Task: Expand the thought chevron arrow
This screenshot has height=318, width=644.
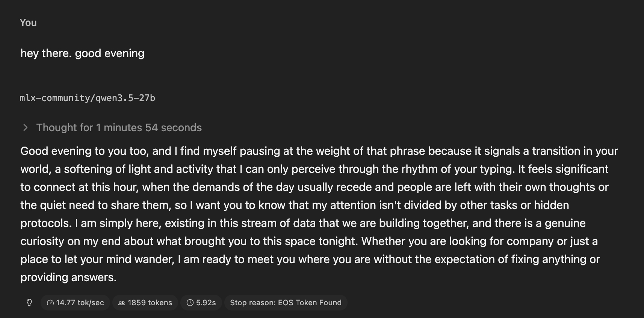Action: pyautogui.click(x=26, y=128)
